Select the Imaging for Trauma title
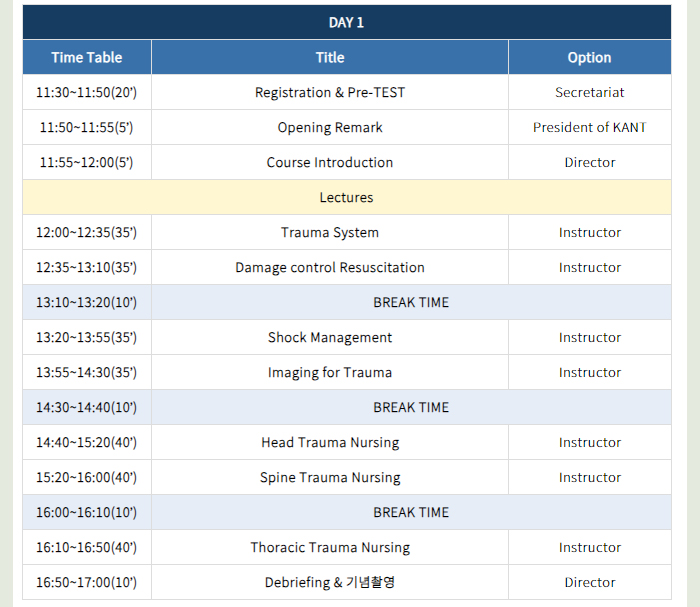The height and width of the screenshot is (607, 700). click(330, 372)
